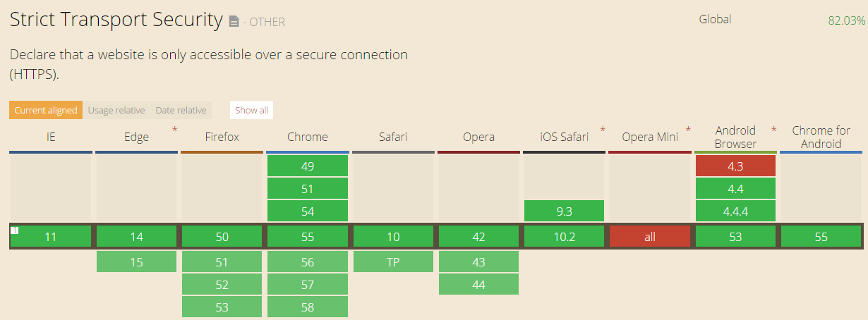Open the Strict Transport Security title link

click(116, 20)
